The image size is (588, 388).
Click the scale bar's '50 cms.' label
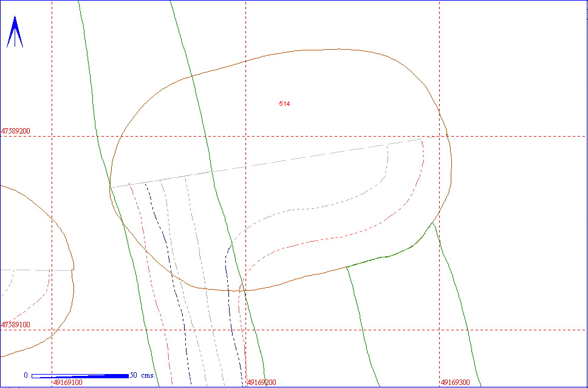coord(142,375)
